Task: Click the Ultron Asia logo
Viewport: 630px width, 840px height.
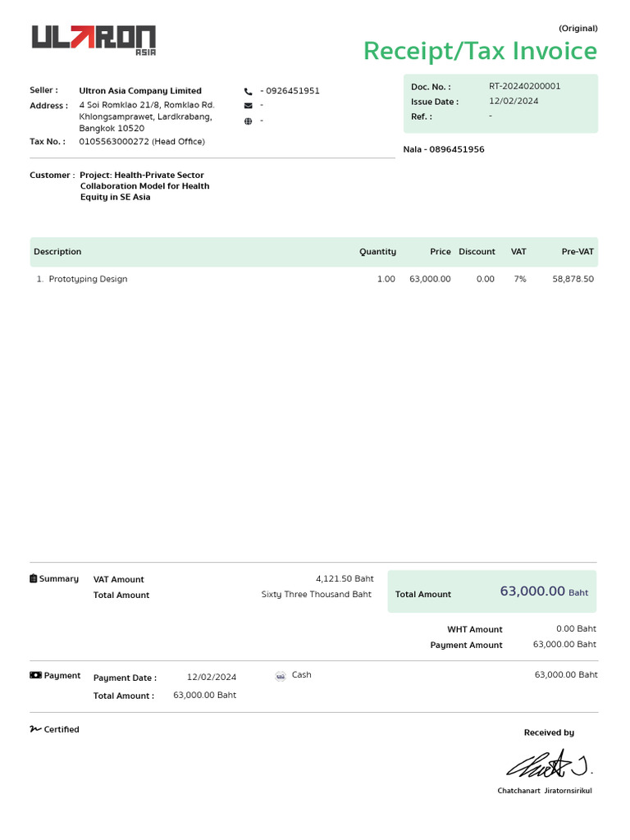Action: [94, 40]
